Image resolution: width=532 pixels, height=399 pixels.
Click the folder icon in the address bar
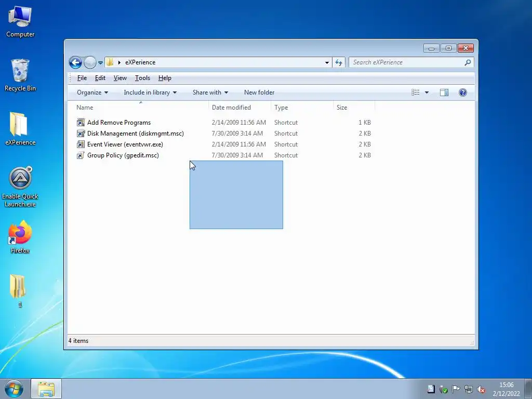110,62
